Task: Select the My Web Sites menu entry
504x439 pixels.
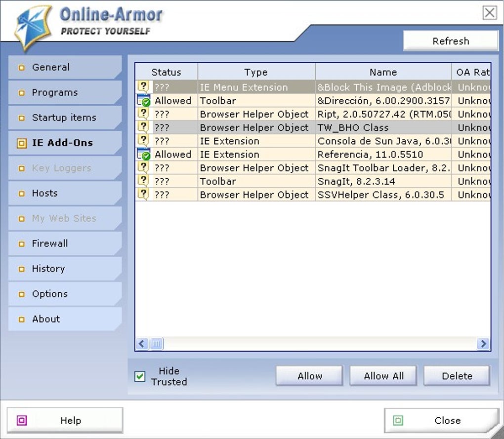Action: (65, 218)
